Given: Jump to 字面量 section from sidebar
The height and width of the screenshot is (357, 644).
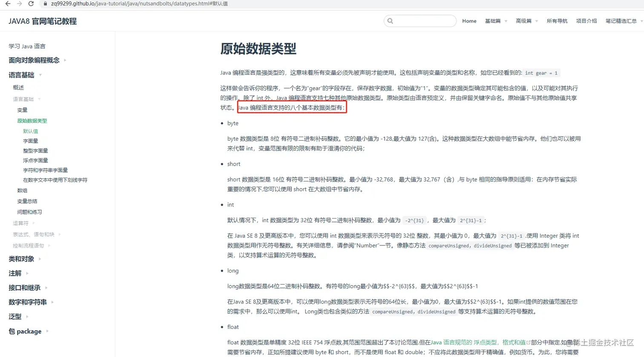Looking at the screenshot, I should pos(31,141).
